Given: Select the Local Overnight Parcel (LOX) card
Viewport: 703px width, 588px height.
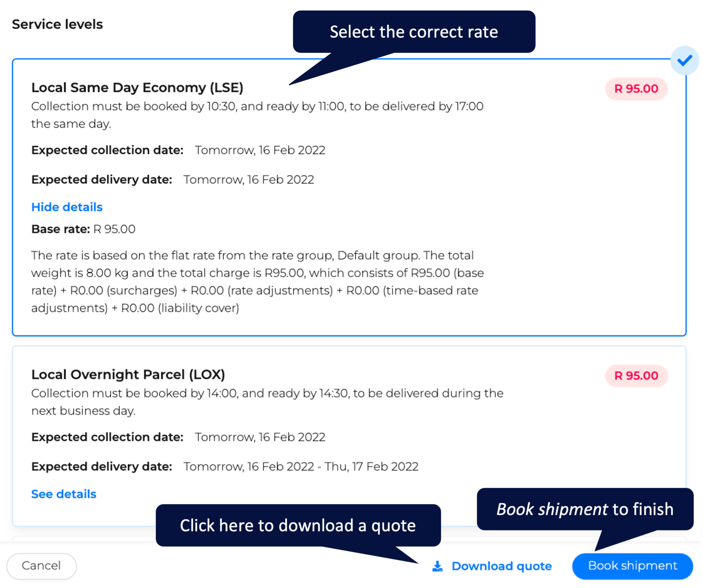Looking at the screenshot, I should (x=349, y=436).
